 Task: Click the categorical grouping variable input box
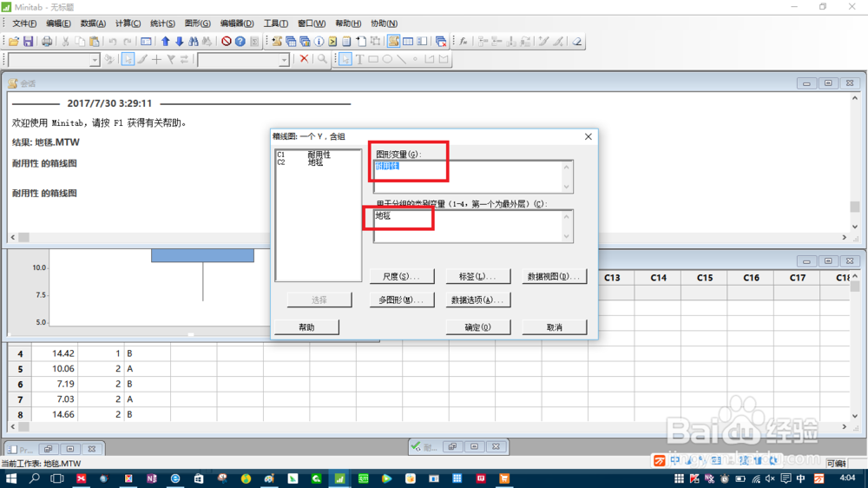tap(473, 226)
